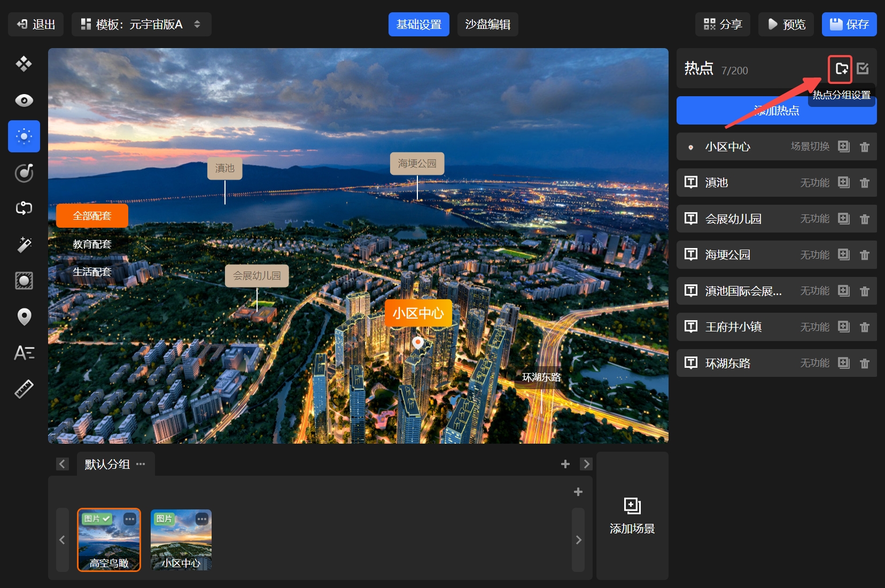Switch to the 沙盘编辑 tab

487,25
